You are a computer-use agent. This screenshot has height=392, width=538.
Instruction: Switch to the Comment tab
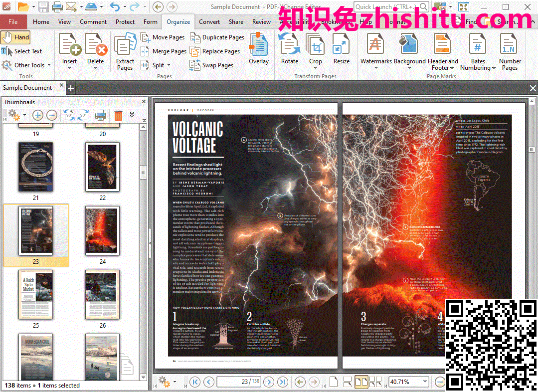(x=93, y=21)
